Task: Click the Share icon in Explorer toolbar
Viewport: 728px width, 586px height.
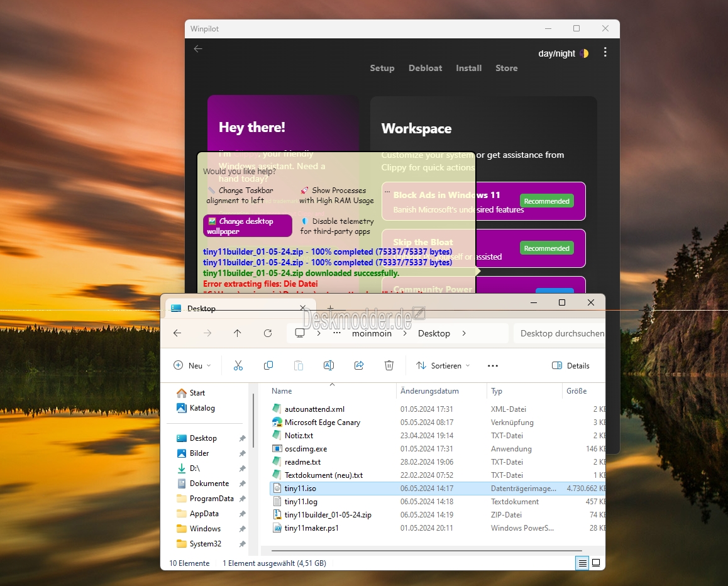Action: [x=359, y=365]
